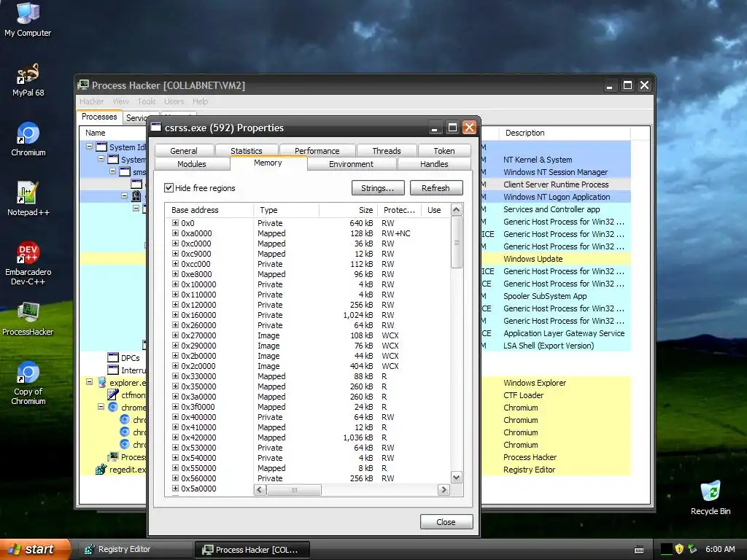Switch to the Modules tab
747x560 pixels.
[x=192, y=164]
